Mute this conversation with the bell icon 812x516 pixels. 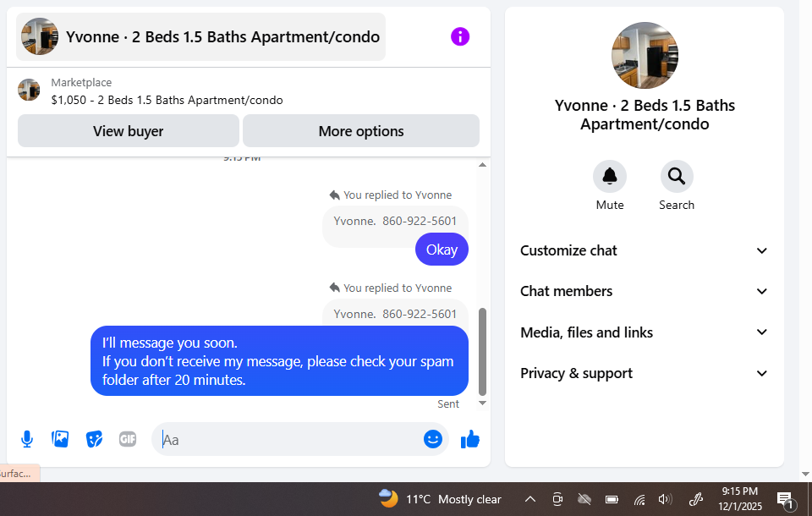click(x=610, y=177)
